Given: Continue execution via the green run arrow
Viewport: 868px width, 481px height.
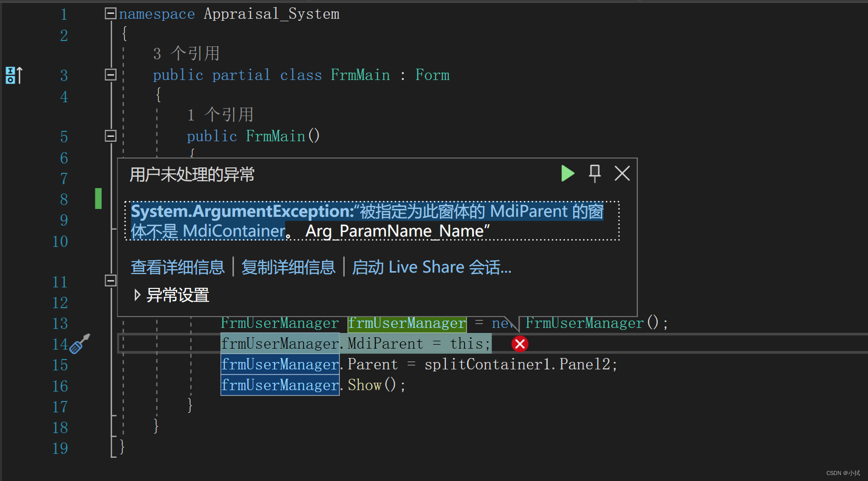Looking at the screenshot, I should tap(568, 173).
